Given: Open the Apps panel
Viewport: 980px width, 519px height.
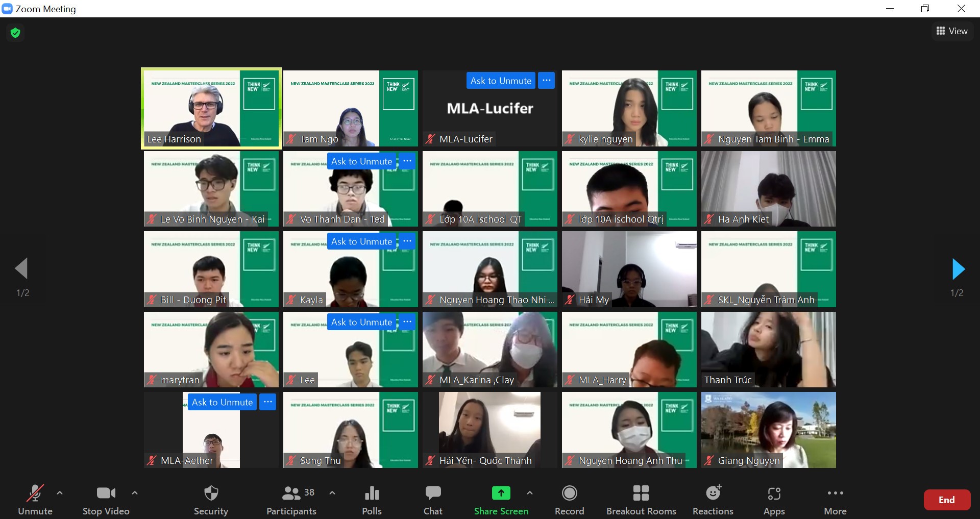Looking at the screenshot, I should 774,500.
